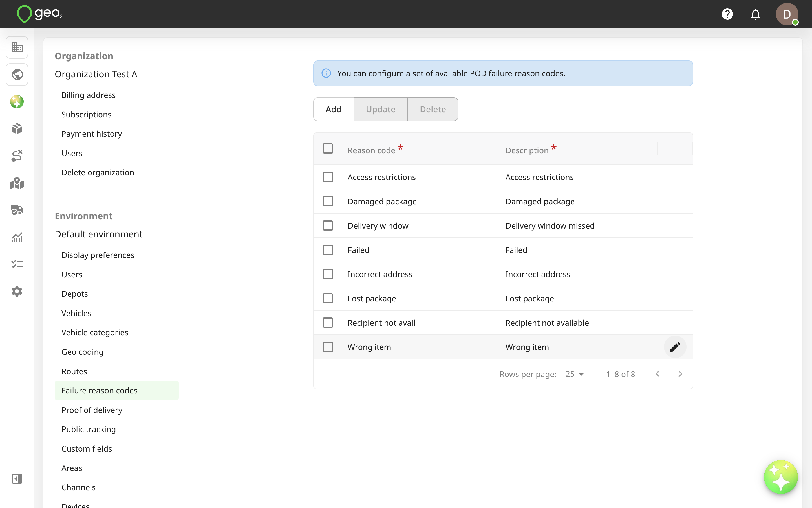Open Vehicle categories settings
812x508 pixels.
95,332
